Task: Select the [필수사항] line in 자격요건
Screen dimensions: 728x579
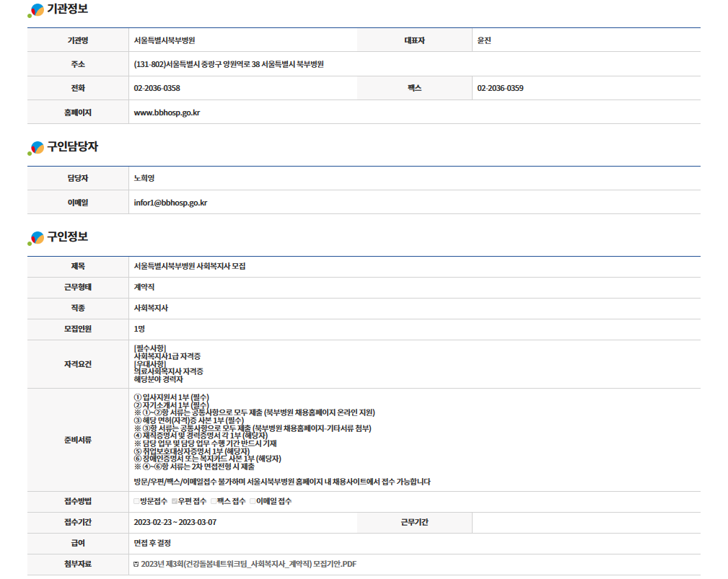Action: pyautogui.click(x=150, y=348)
